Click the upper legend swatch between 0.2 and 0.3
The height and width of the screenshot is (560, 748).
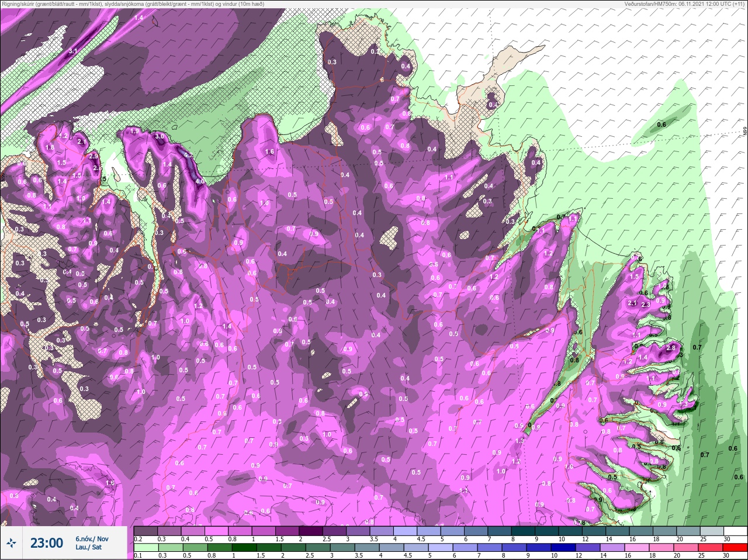coord(146,531)
